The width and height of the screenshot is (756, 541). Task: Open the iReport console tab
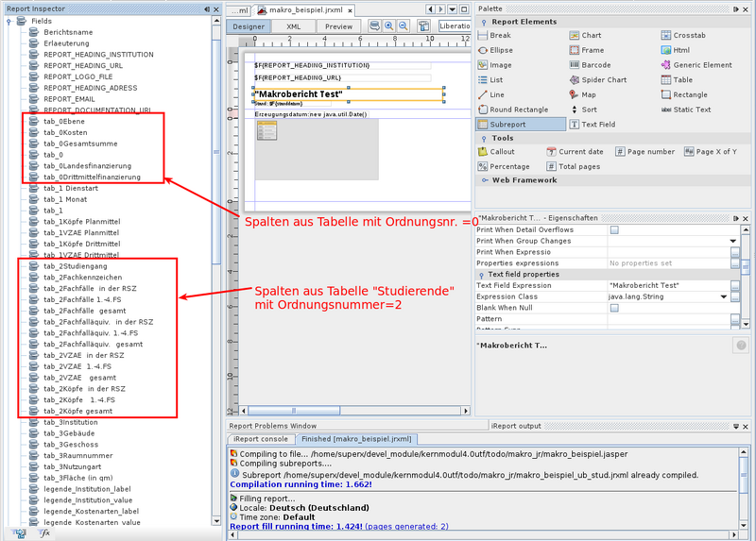coord(261,439)
